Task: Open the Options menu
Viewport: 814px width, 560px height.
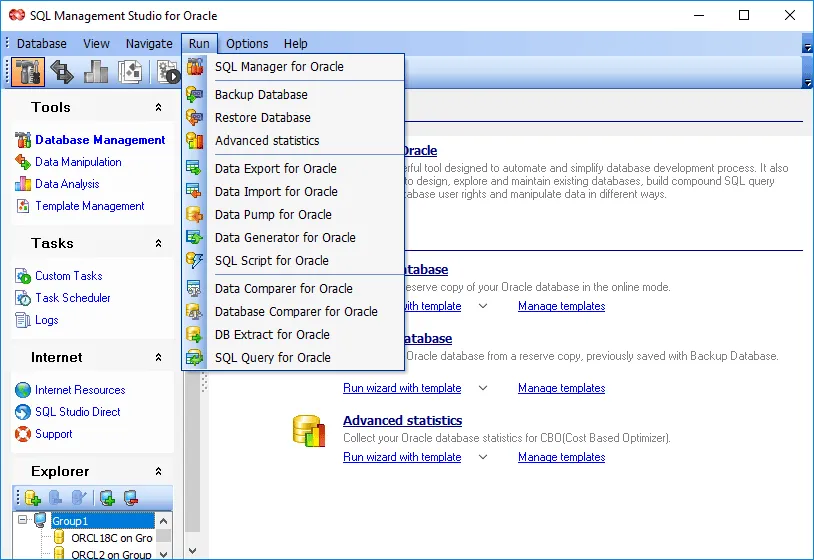Action: click(x=247, y=44)
